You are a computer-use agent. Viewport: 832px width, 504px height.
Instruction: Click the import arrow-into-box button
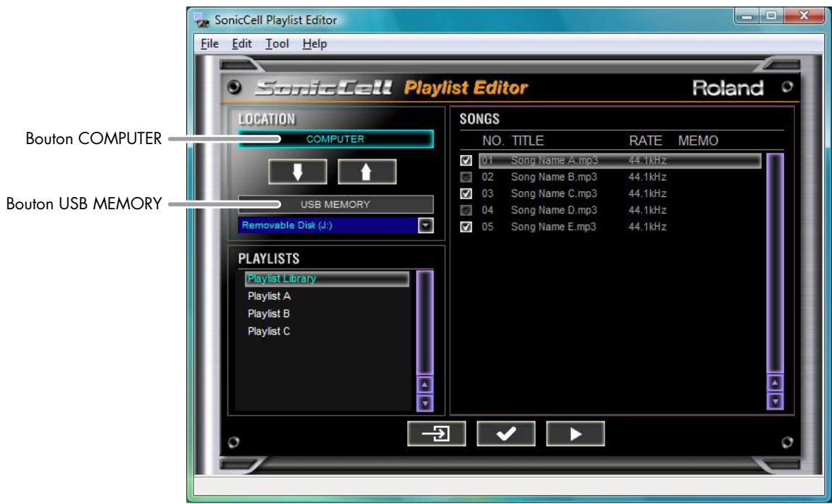coord(436,434)
